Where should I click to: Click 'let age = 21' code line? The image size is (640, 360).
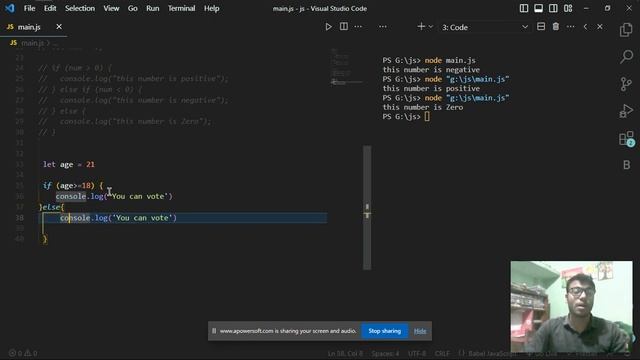pos(69,164)
